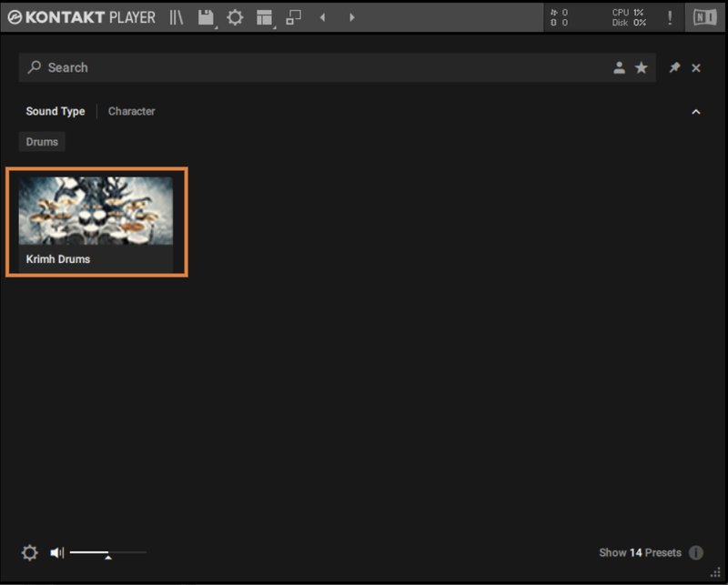Open the Kontakt options gear in the header

[x=235, y=17]
